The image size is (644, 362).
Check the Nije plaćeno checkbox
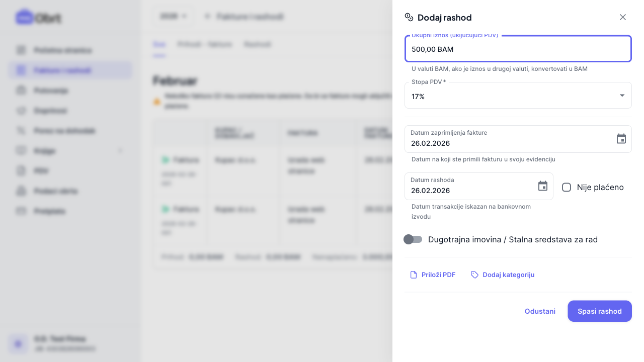(567, 188)
